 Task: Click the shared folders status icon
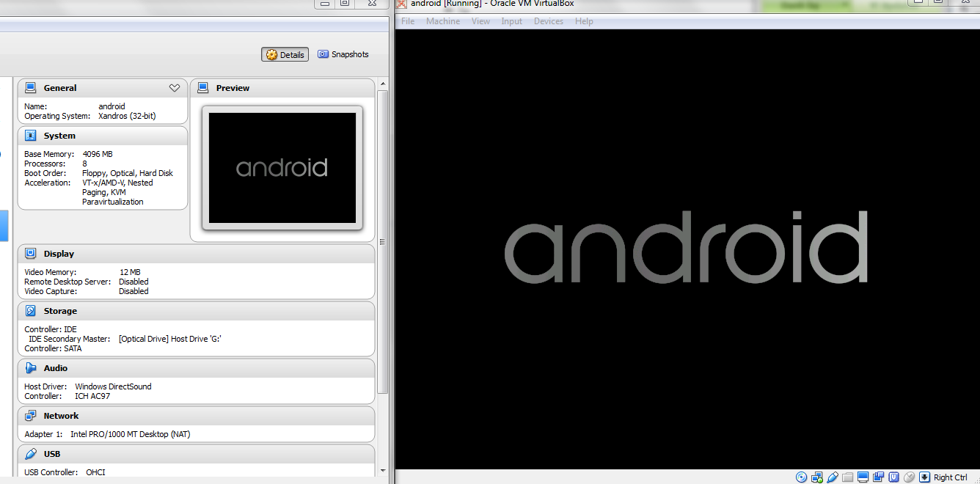(847, 477)
